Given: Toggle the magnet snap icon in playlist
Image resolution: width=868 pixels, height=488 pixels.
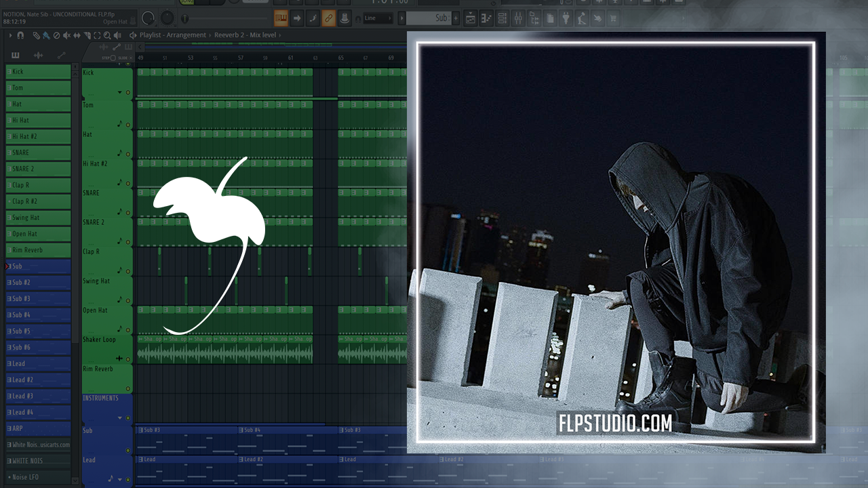Looking at the screenshot, I should pos(20,35).
